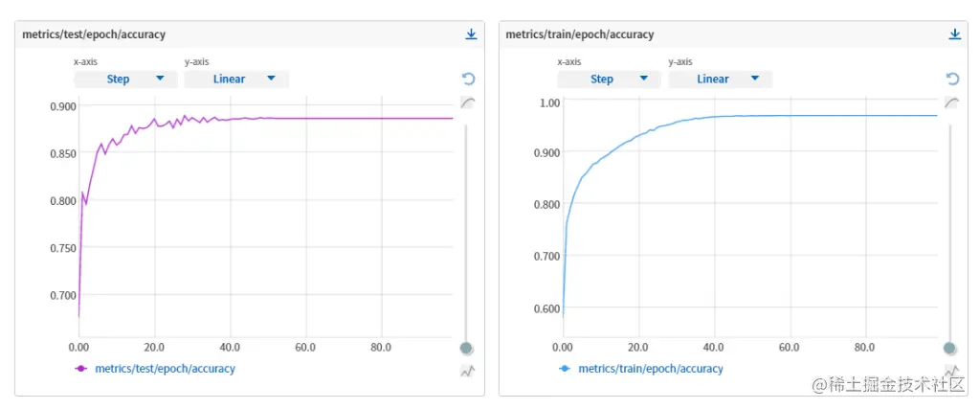The image size is (980, 409).
Task: Toggle smoothing curve icon on test chart
Action: [467, 103]
